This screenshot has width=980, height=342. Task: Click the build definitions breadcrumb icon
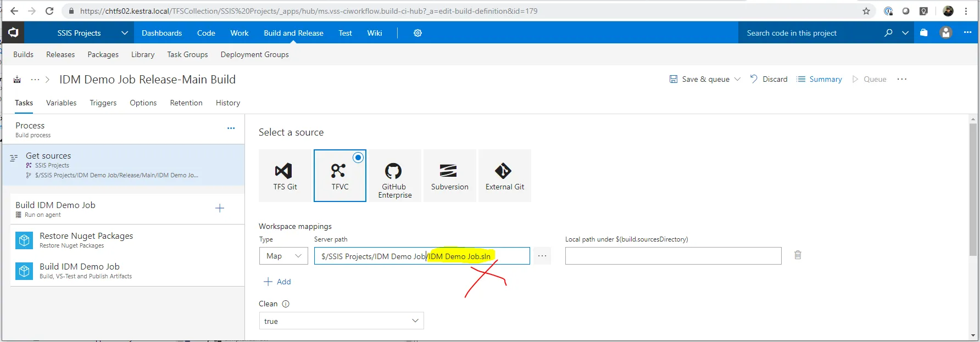(17, 80)
